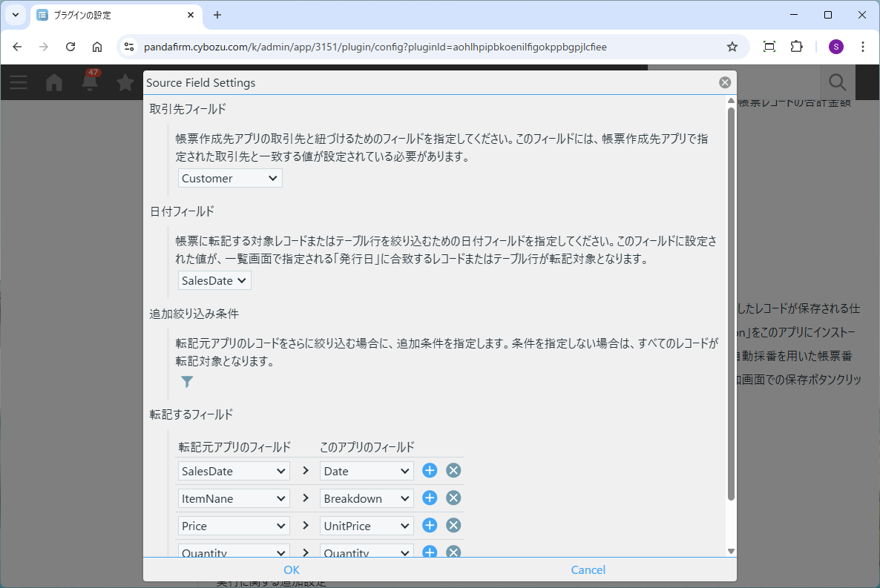Open a new browser tab
The height and width of the screenshot is (588, 880).
[217, 15]
